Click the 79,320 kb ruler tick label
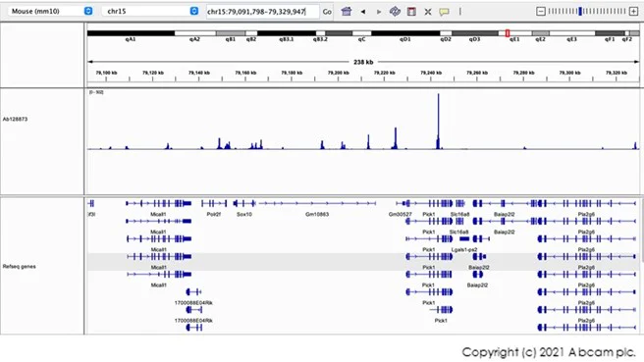Viewport: 644px width, 362px height. click(x=617, y=73)
